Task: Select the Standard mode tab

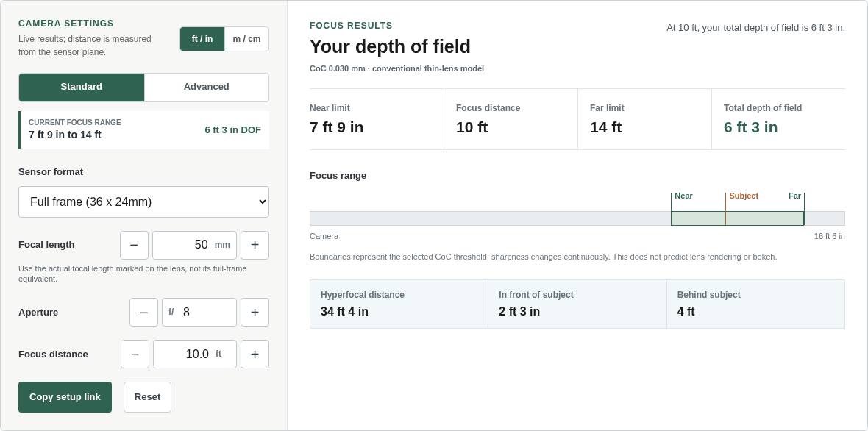Action: coord(82,87)
